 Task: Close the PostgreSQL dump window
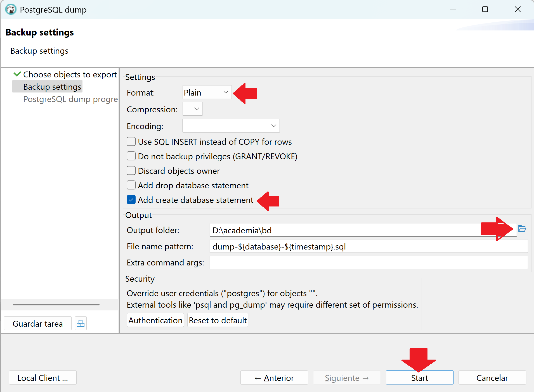coord(518,9)
